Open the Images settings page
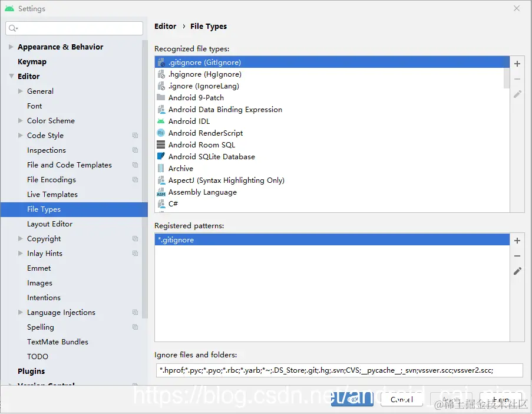 click(x=39, y=283)
